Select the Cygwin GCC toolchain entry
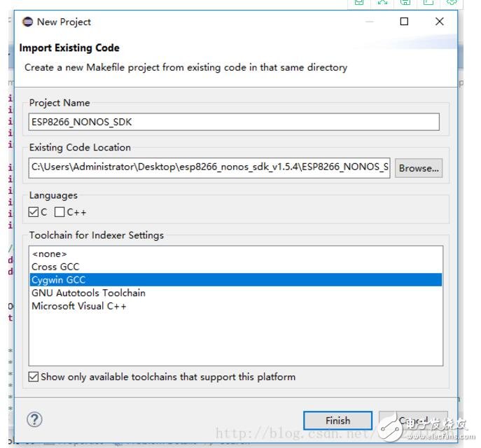 coord(59,280)
